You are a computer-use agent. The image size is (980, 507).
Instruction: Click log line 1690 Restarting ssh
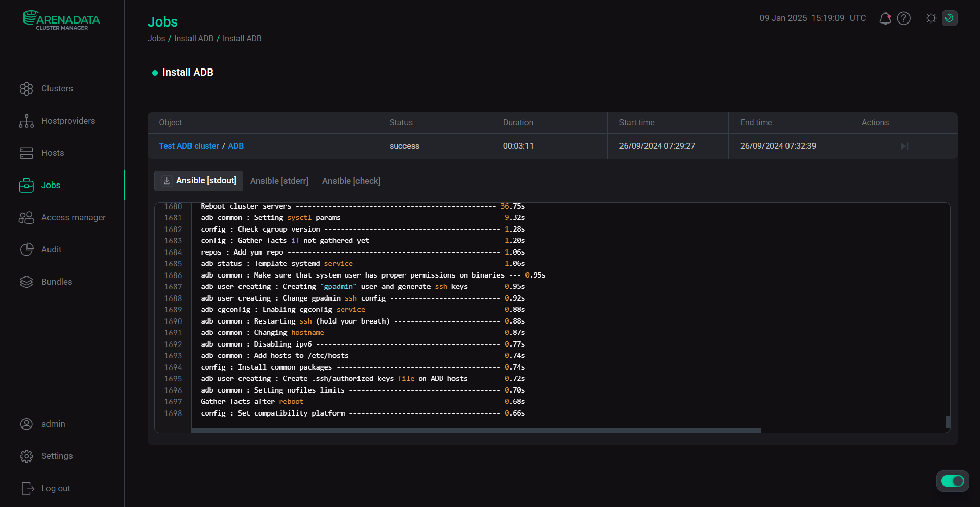pyautogui.click(x=363, y=321)
